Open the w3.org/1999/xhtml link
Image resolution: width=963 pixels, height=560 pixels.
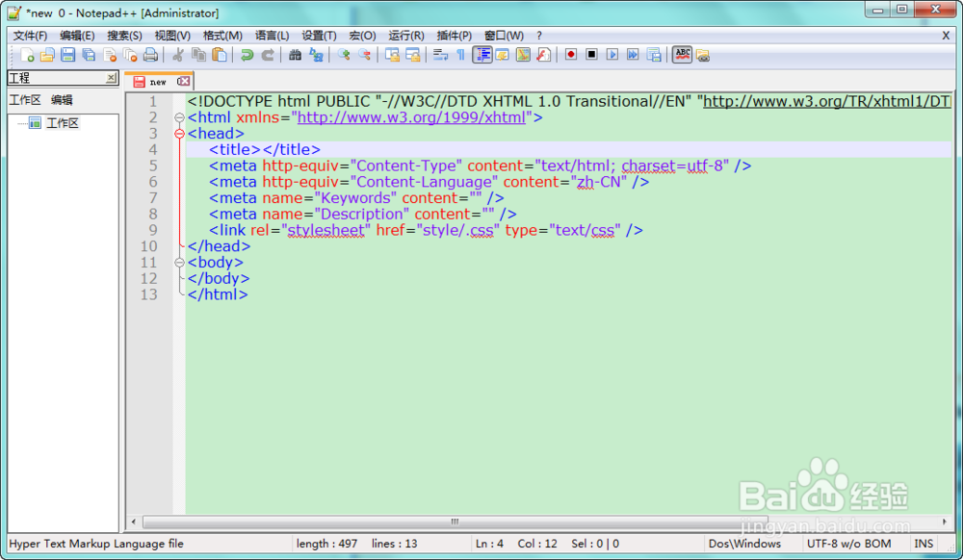[411, 117]
